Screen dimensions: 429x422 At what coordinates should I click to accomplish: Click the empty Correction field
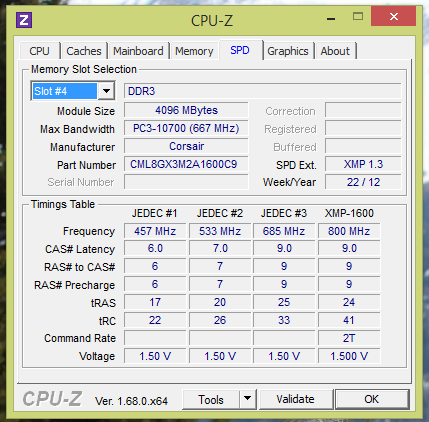[363, 110]
